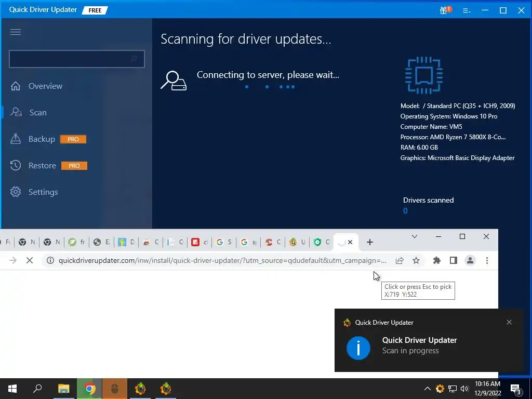Click the gear icon beside Settings
This screenshot has height=399, width=532.
(16, 192)
